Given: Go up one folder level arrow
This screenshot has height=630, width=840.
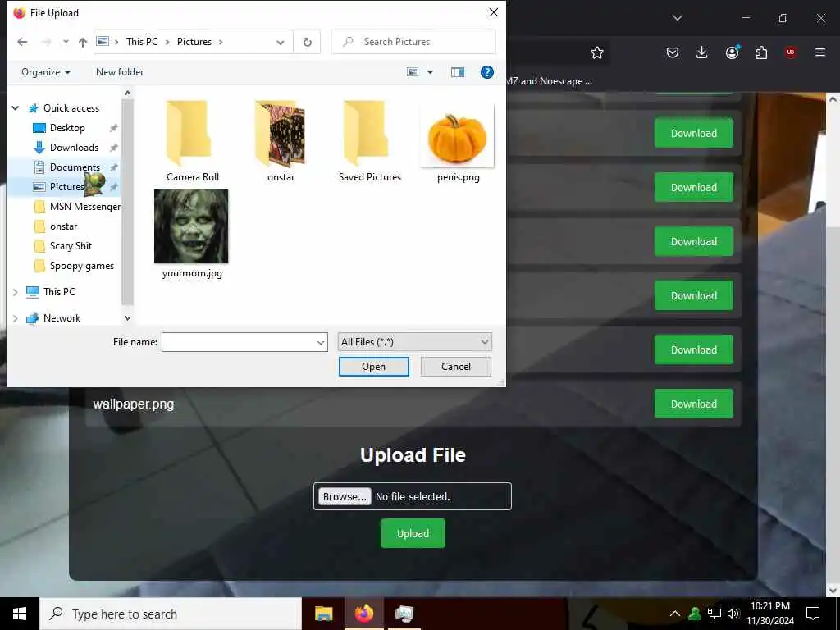Looking at the screenshot, I should 83,42.
